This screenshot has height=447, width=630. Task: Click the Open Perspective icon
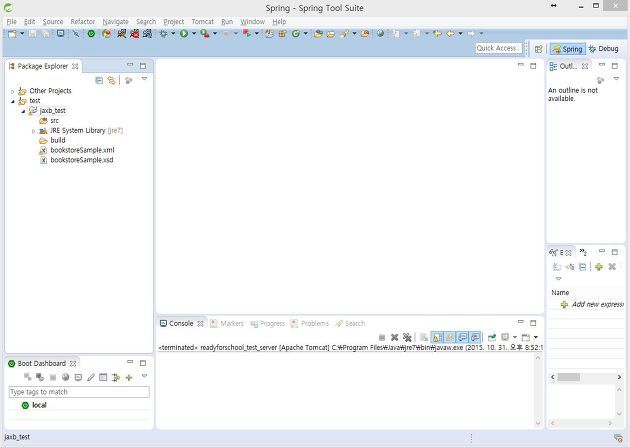coord(538,49)
